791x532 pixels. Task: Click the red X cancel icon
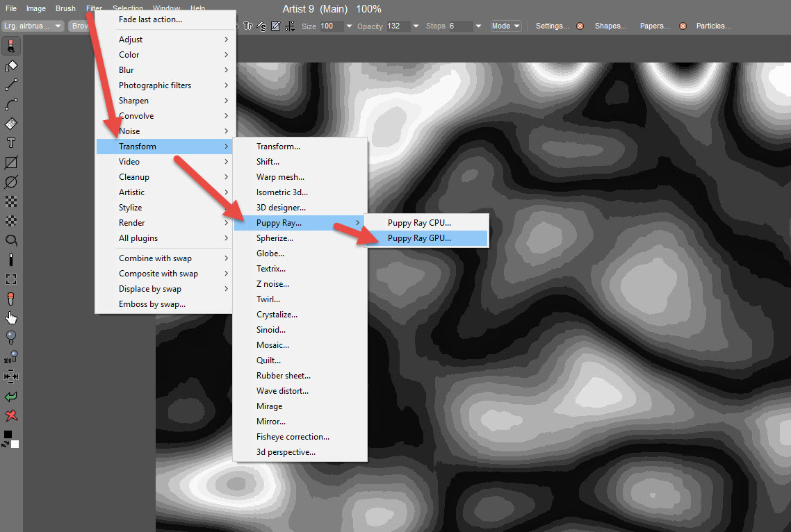11,416
